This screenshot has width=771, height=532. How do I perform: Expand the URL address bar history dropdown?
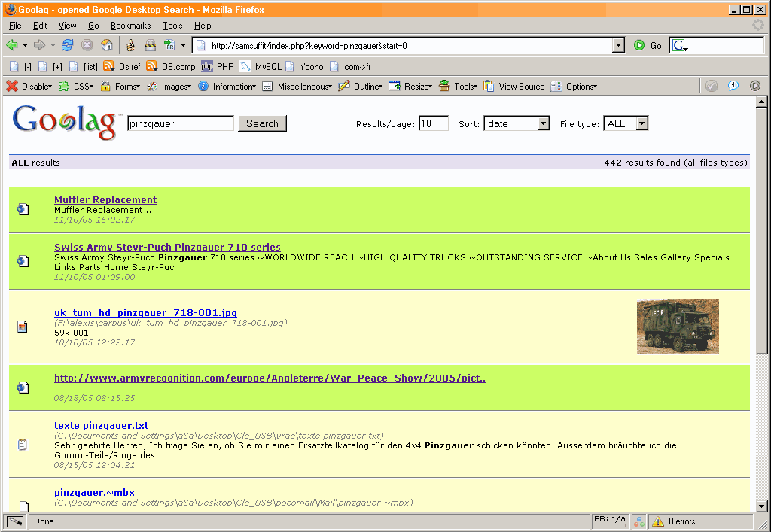[619, 45]
